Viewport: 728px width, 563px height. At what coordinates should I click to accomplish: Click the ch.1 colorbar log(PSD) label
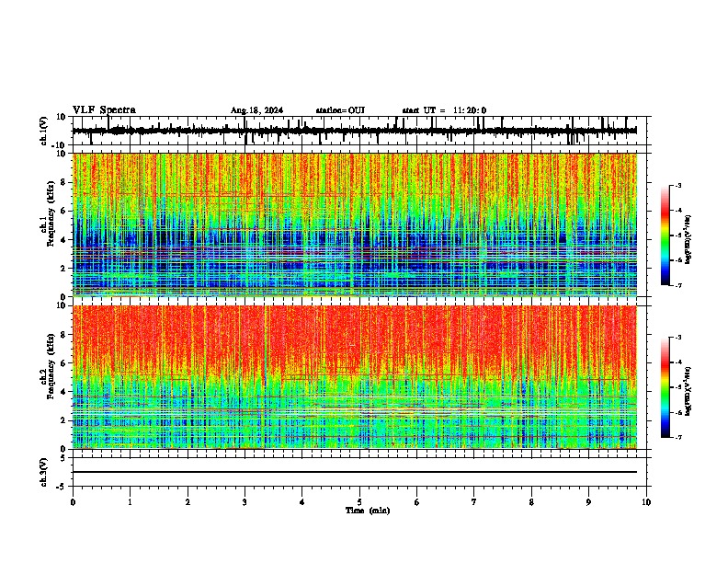[x=688, y=240]
